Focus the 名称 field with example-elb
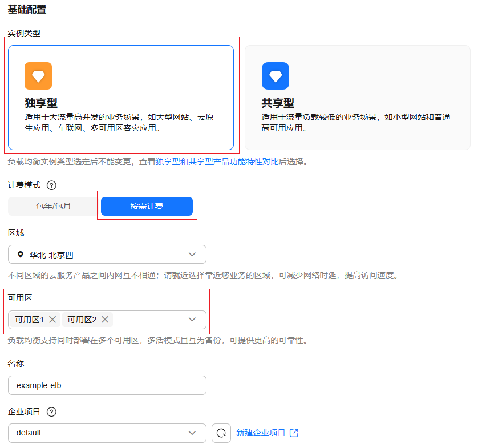 (107, 385)
